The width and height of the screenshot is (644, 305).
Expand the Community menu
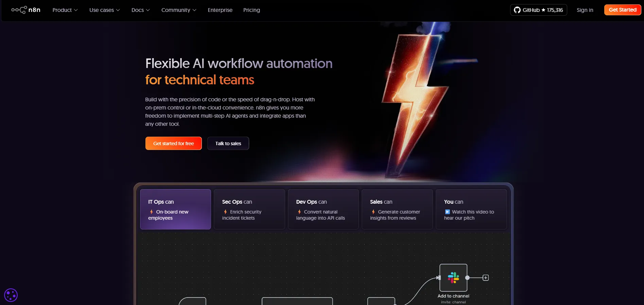179,10
